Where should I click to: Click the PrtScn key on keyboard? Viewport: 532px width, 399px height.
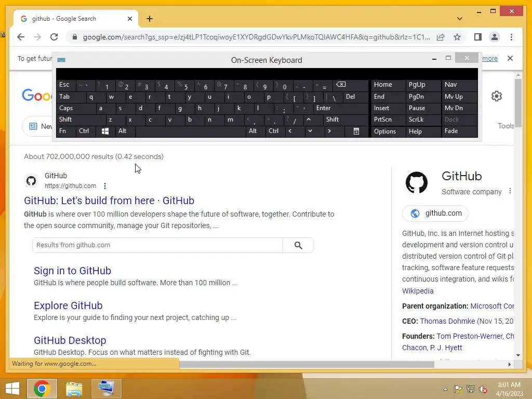(388, 119)
